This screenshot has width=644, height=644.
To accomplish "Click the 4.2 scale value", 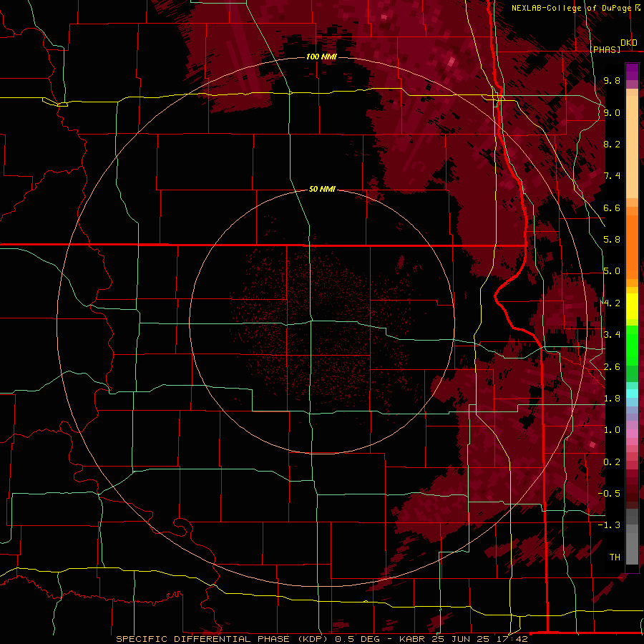I will pos(612,303).
